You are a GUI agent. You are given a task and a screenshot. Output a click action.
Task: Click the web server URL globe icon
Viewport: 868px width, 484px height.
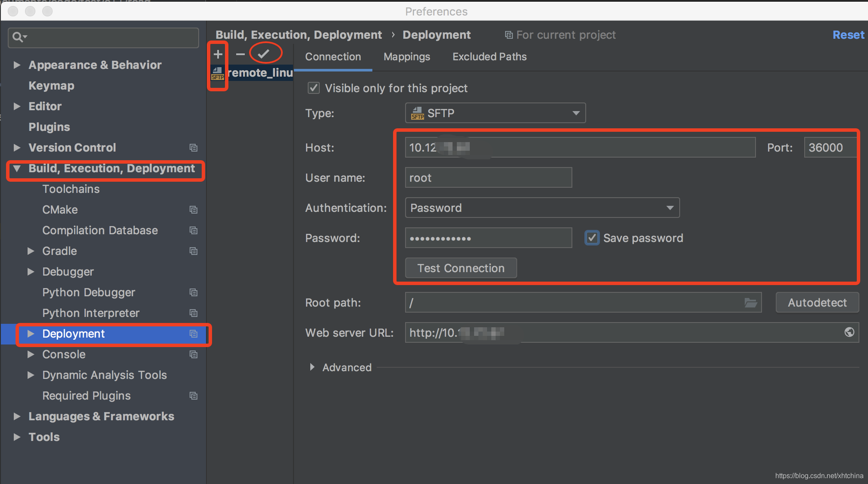[x=849, y=332]
